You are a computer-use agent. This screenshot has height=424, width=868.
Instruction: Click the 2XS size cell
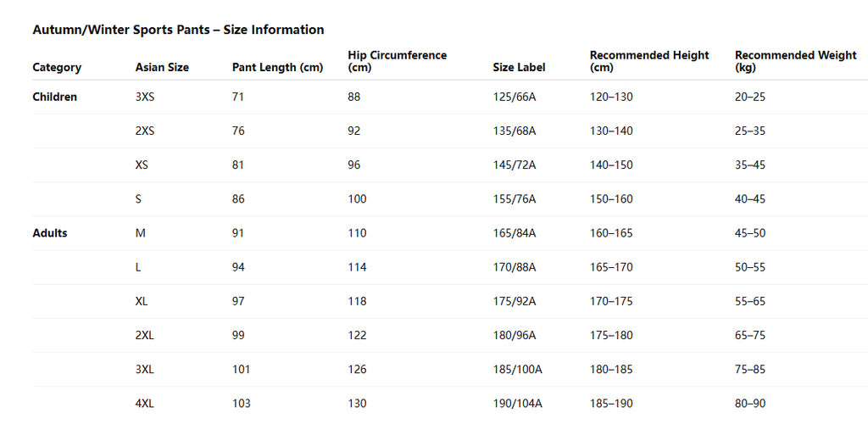click(145, 131)
